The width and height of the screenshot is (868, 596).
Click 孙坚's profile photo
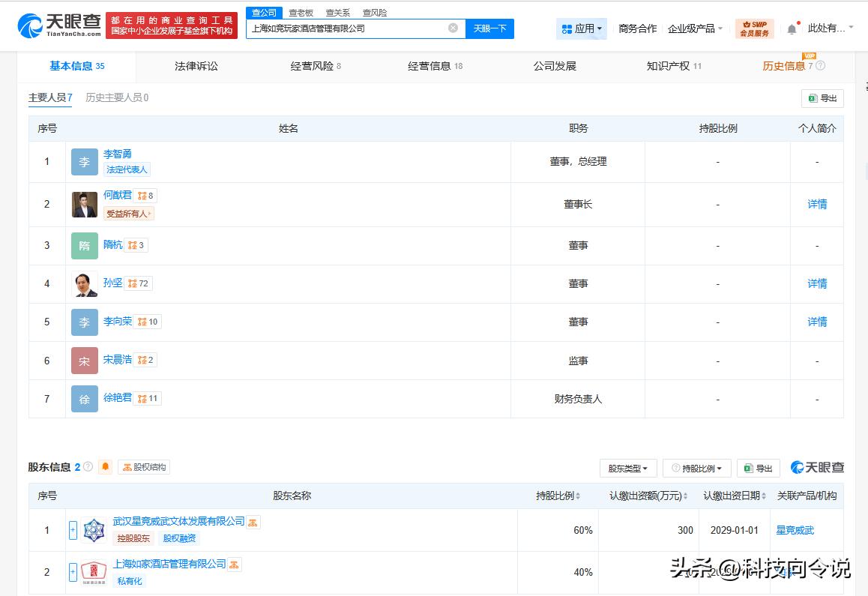click(85, 283)
